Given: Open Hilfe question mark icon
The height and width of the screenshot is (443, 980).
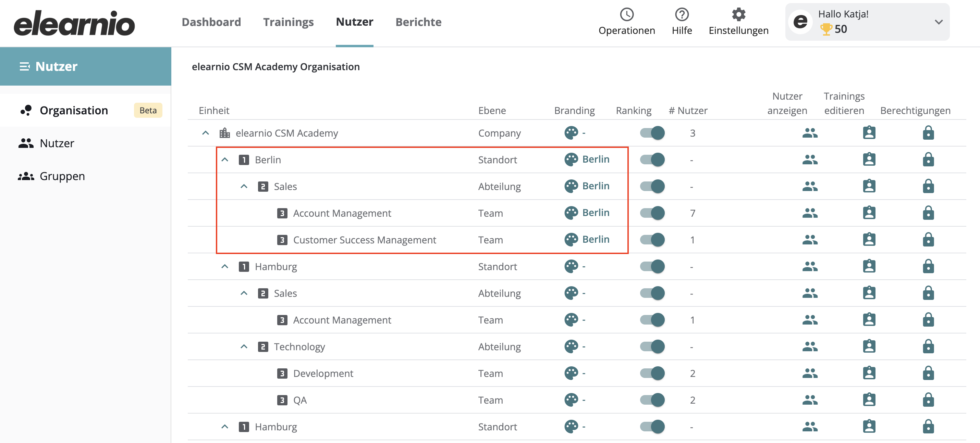Looking at the screenshot, I should tap(682, 14).
